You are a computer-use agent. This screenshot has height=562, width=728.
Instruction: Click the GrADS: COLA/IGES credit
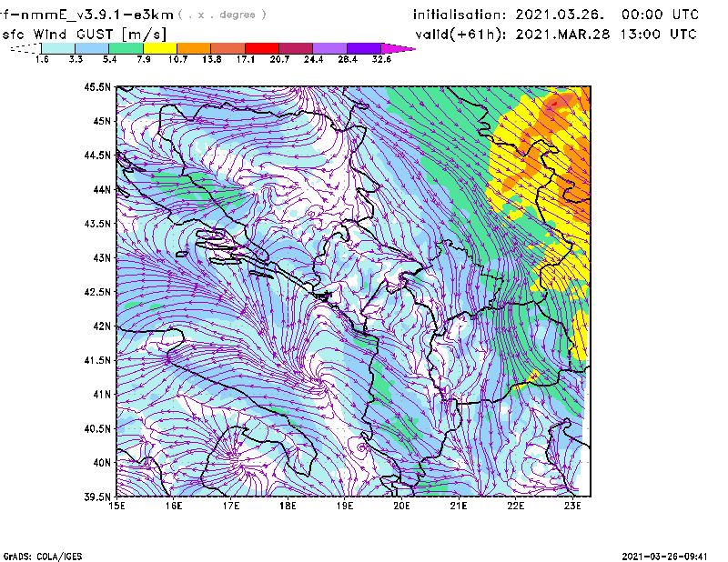(43, 557)
